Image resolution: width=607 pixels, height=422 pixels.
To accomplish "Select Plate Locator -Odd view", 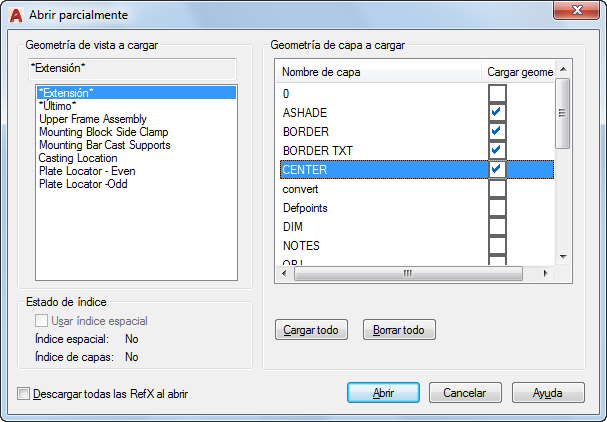I will [x=83, y=184].
